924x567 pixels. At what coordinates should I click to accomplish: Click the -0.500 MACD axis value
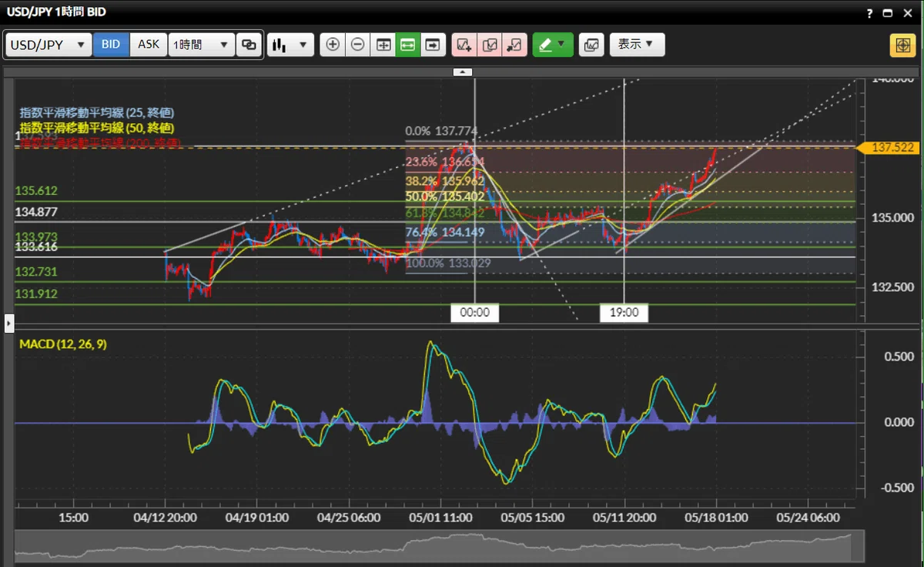click(897, 488)
